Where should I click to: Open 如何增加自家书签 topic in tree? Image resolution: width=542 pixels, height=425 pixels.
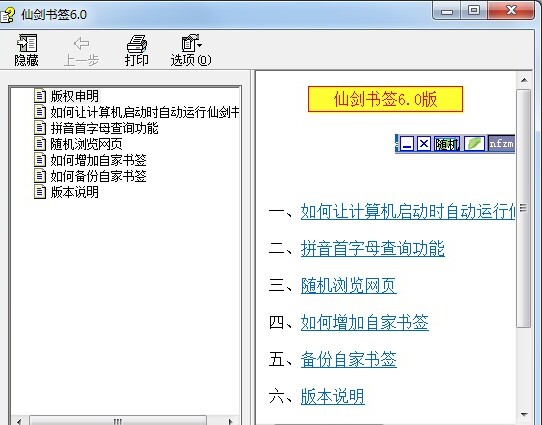tap(99, 160)
